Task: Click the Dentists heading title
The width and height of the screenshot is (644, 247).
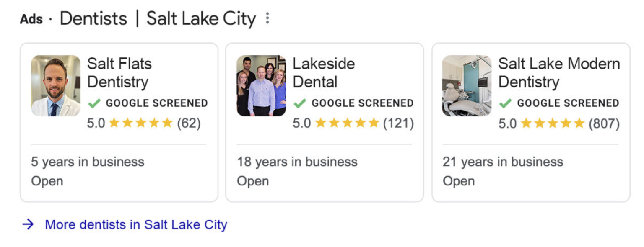Action: click(93, 18)
